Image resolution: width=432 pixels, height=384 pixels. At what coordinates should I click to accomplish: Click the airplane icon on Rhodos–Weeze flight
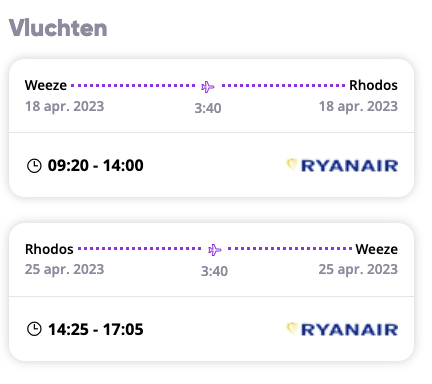coord(214,250)
